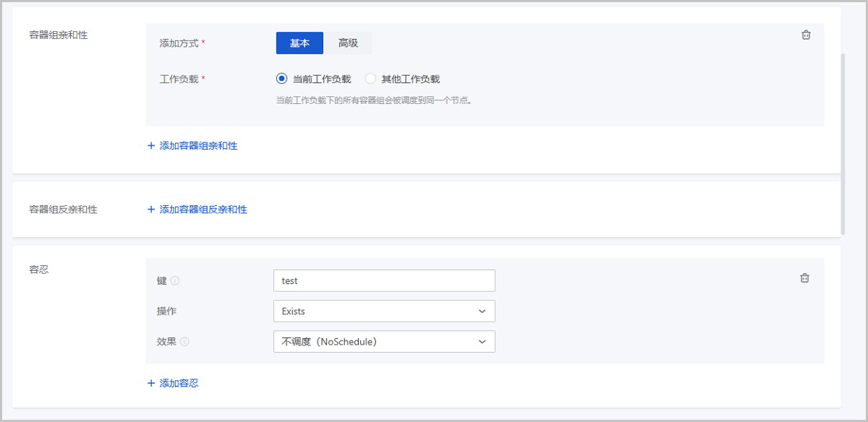
Task: Expand chevron on the Exists combo box
Action: tap(482, 311)
